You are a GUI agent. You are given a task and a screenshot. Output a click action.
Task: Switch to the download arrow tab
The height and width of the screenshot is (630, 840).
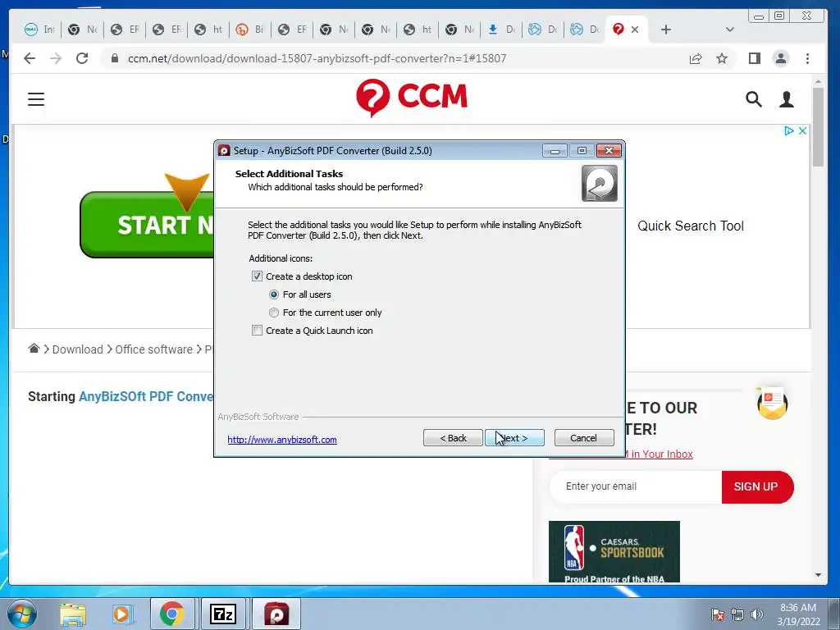[x=501, y=30]
